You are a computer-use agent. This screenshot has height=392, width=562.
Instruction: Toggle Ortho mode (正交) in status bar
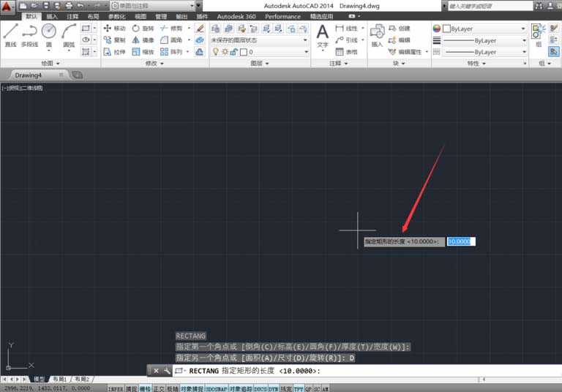click(159, 388)
